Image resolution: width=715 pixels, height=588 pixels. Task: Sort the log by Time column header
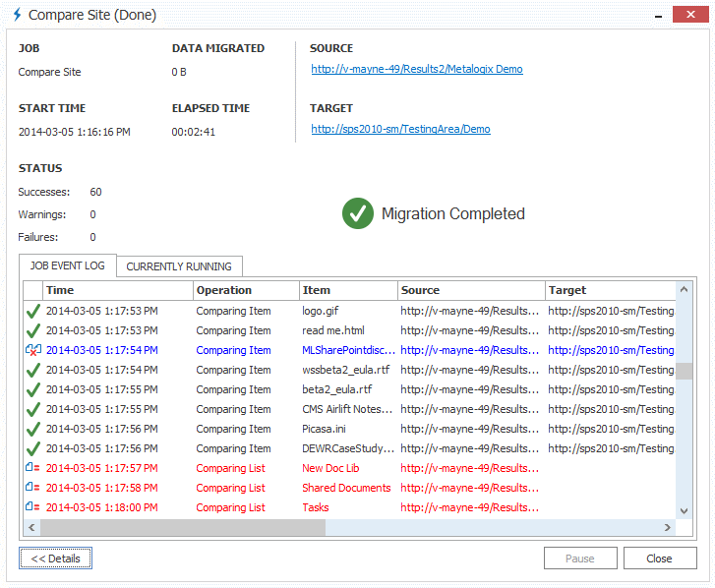pos(118,290)
